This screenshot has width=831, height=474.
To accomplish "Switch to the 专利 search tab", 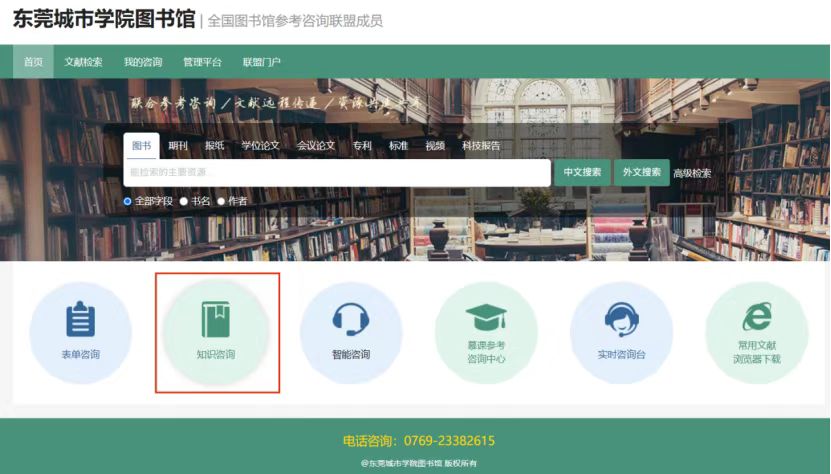I will coord(362,146).
